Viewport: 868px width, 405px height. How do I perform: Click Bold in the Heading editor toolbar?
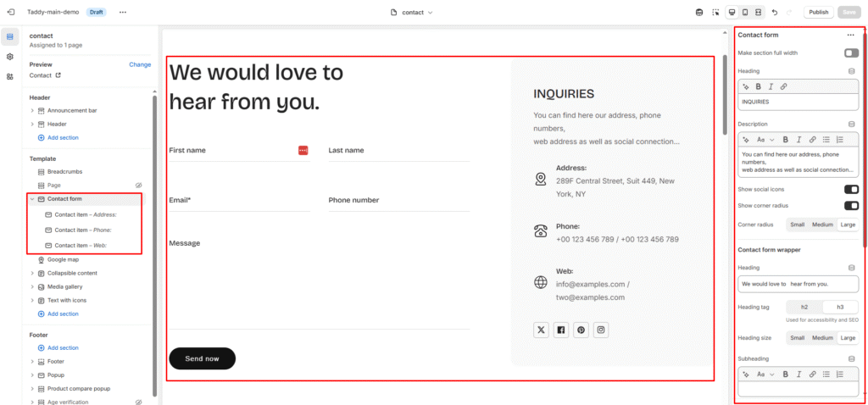point(758,86)
